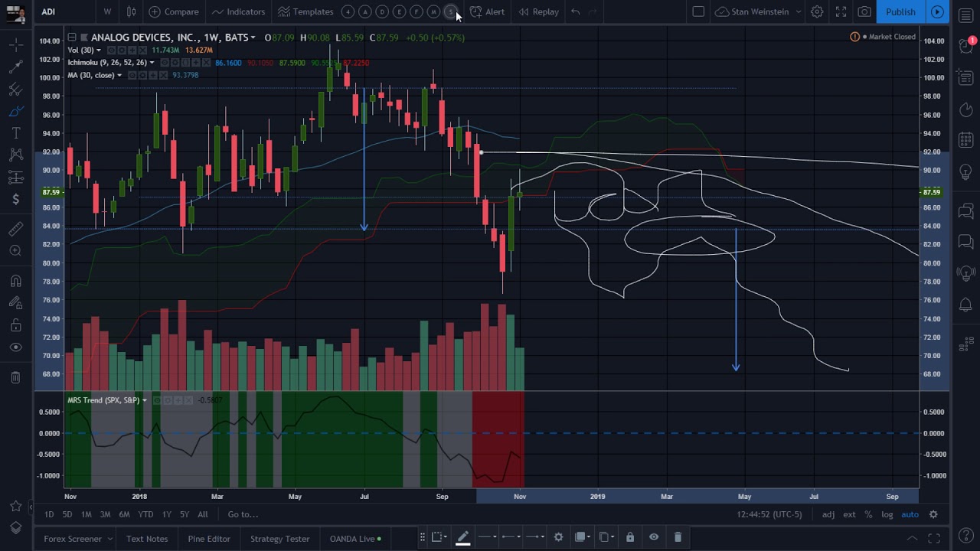Open the Text Notes tab
This screenshot has height=551, width=980.
tap(147, 539)
